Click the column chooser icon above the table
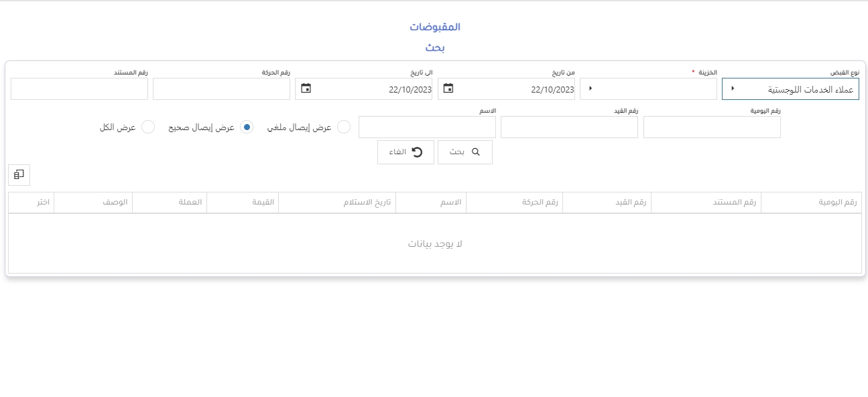This screenshot has height=397, width=868. 19,174
